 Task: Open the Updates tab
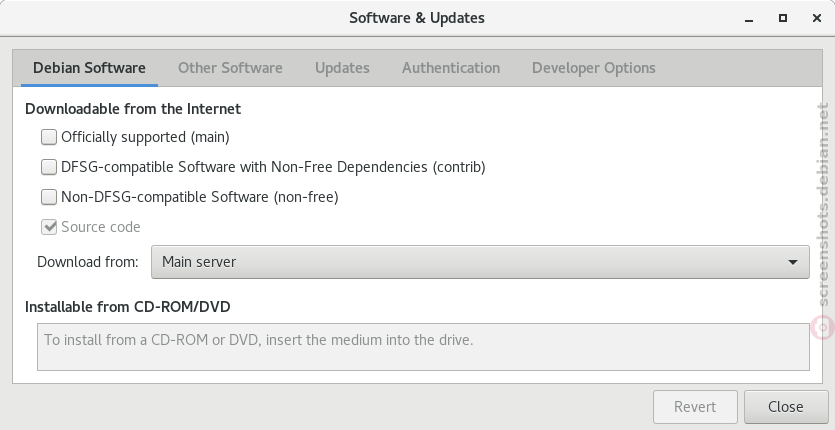(x=342, y=68)
